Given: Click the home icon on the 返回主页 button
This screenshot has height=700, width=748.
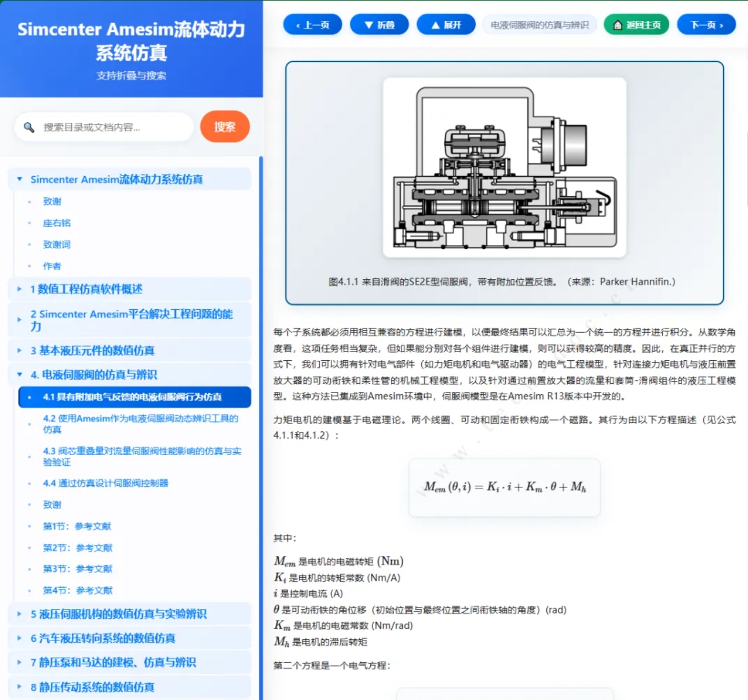Looking at the screenshot, I should tap(616, 24).
